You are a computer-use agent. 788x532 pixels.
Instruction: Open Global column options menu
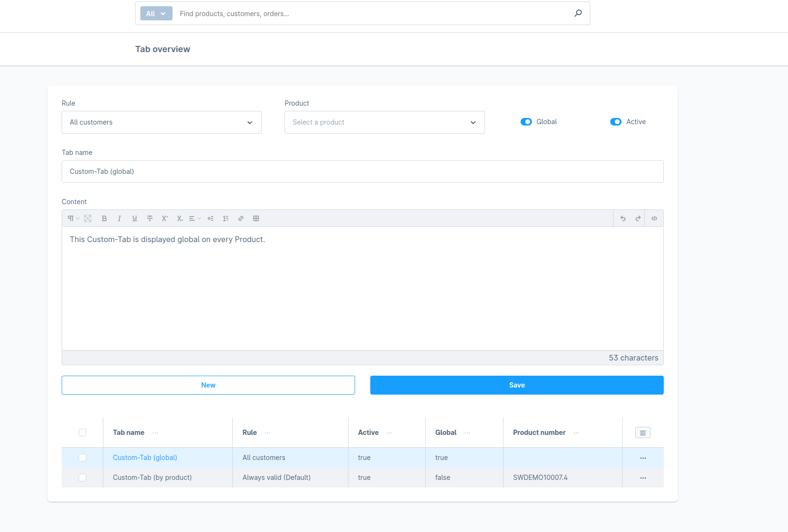pyautogui.click(x=467, y=433)
